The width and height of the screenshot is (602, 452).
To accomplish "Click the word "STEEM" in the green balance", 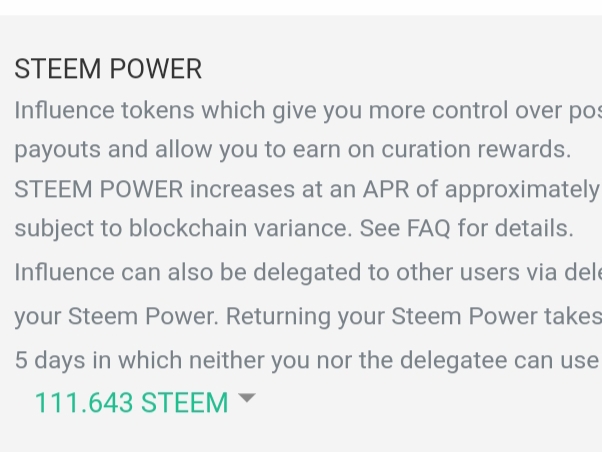I will (184, 403).
